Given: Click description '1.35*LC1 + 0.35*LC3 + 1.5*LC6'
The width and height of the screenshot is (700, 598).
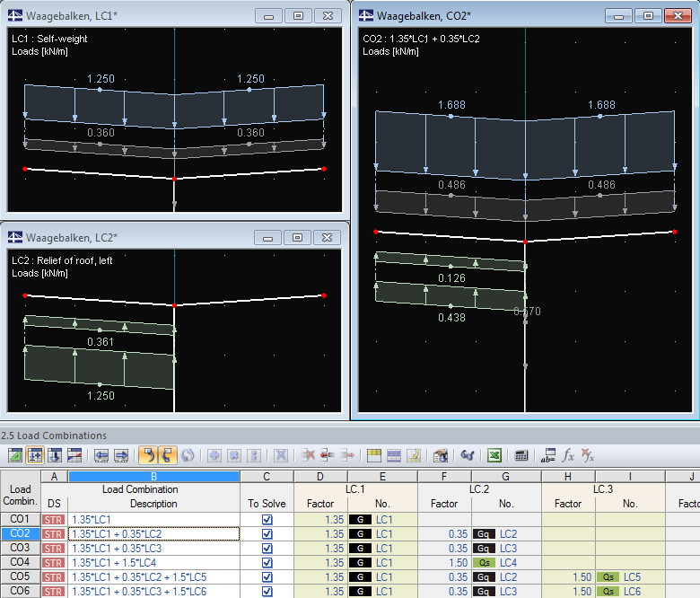Looking at the screenshot, I should [x=153, y=592].
